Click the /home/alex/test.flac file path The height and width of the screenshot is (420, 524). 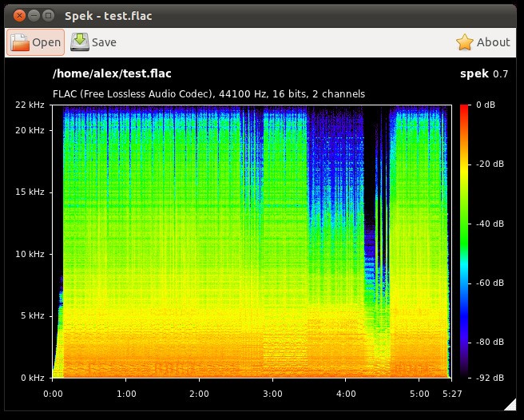click(112, 74)
